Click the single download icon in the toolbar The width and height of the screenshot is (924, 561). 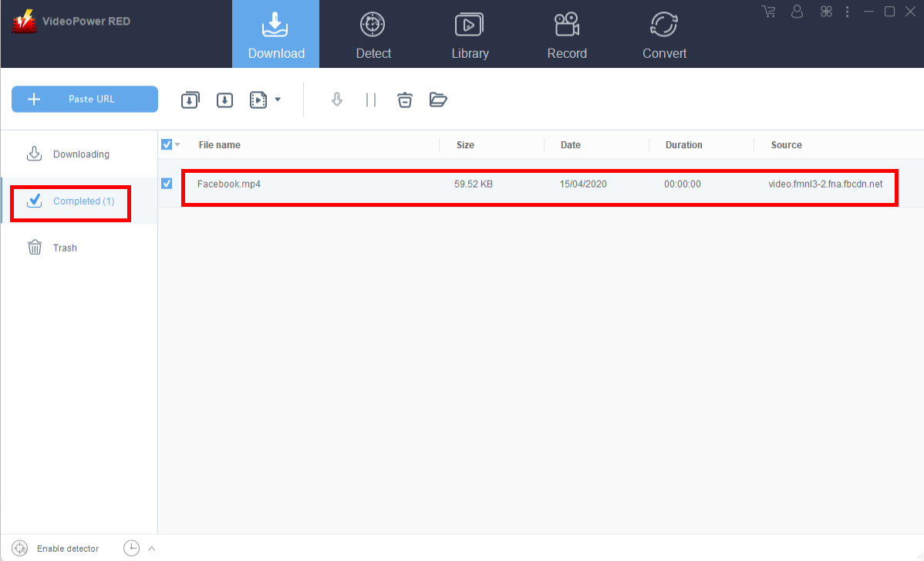point(224,100)
